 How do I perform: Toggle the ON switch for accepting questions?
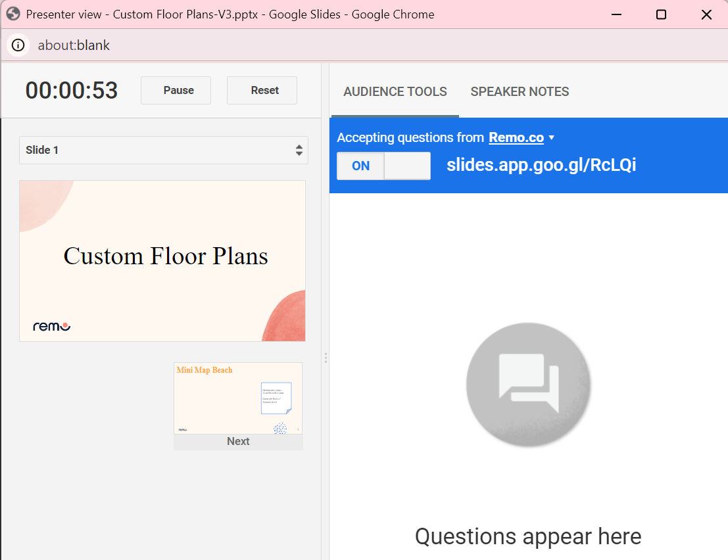pos(383,166)
